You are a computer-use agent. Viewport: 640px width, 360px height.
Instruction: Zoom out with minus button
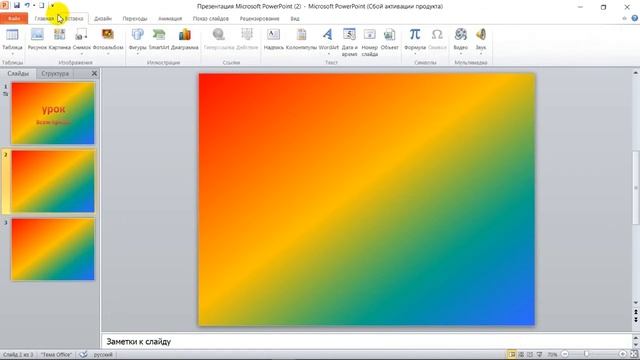(x=565, y=354)
